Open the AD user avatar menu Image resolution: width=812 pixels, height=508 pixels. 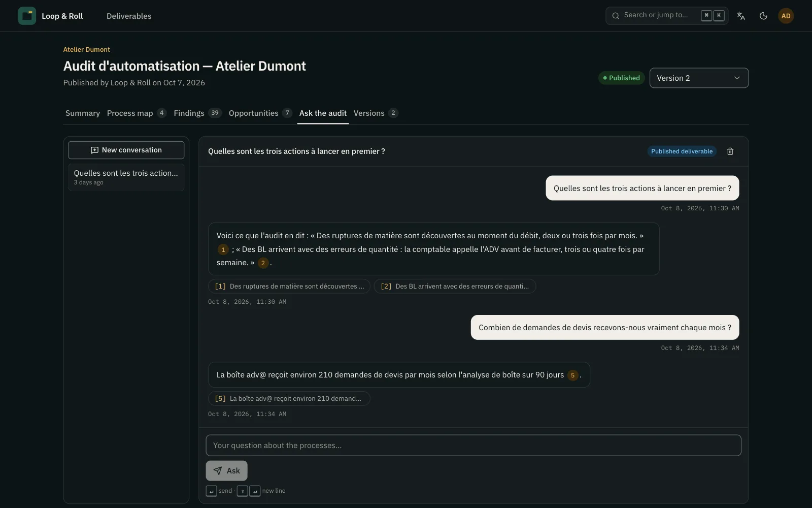(x=786, y=16)
